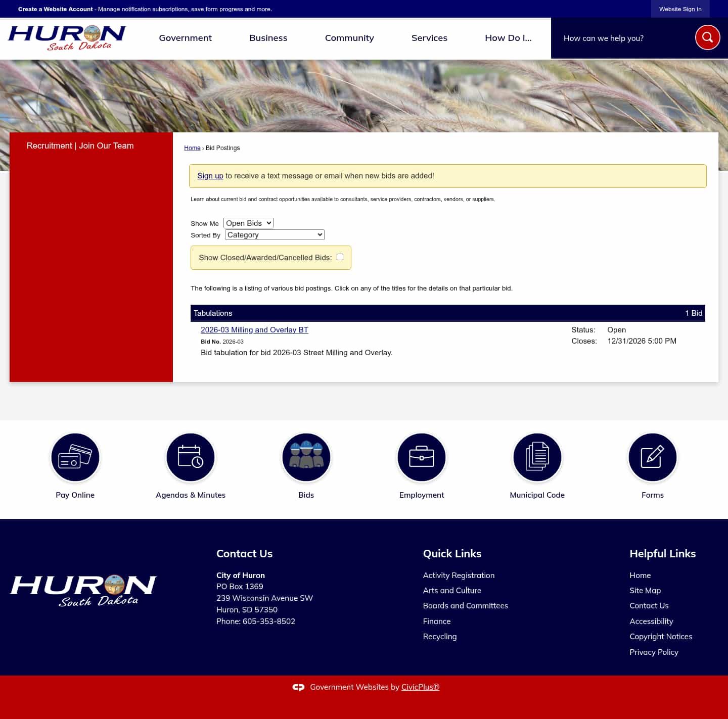This screenshot has width=728, height=719.
Task: Open the Services menu
Action: [429, 38]
